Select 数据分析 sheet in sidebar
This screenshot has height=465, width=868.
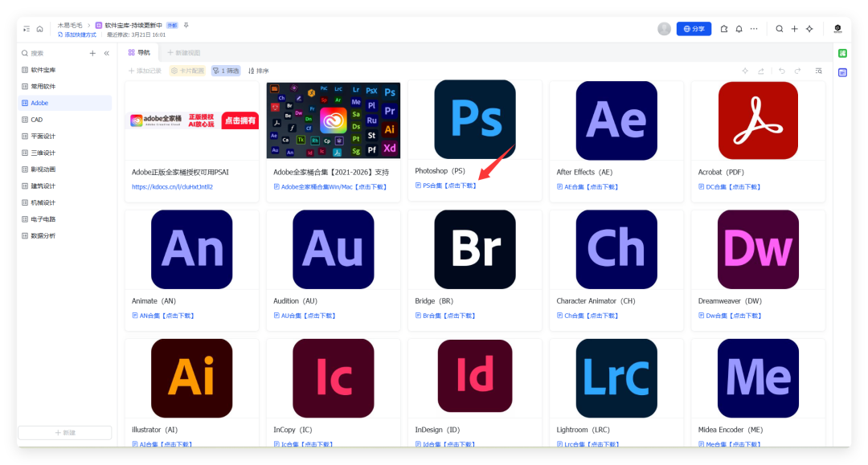click(x=65, y=235)
